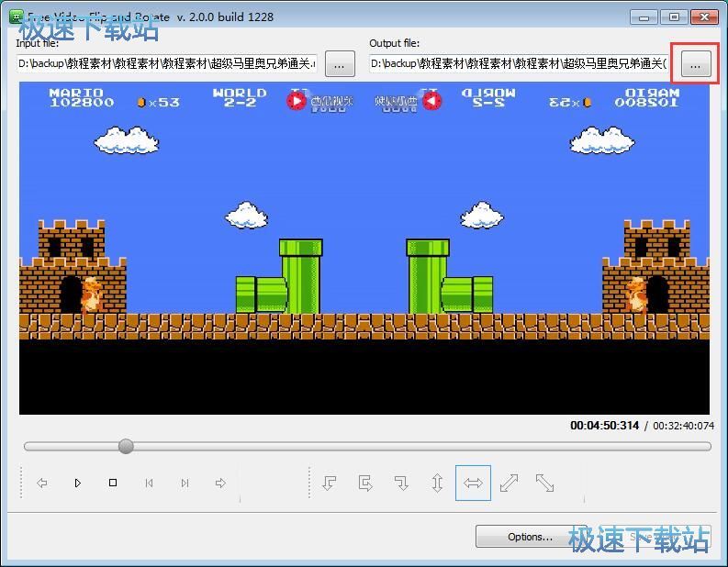728x567 pixels.
Task: Rotate video 90 degrees counterclockwise icon
Action: pos(330,483)
